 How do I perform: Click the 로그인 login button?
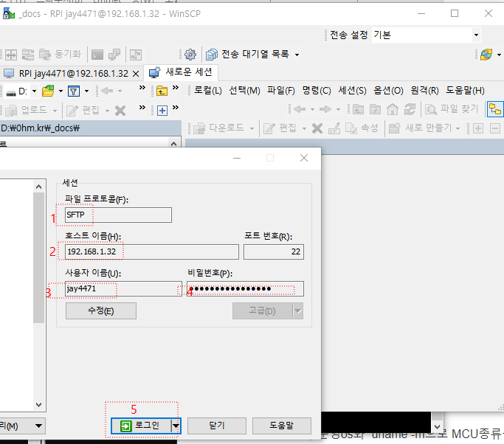tap(141, 426)
